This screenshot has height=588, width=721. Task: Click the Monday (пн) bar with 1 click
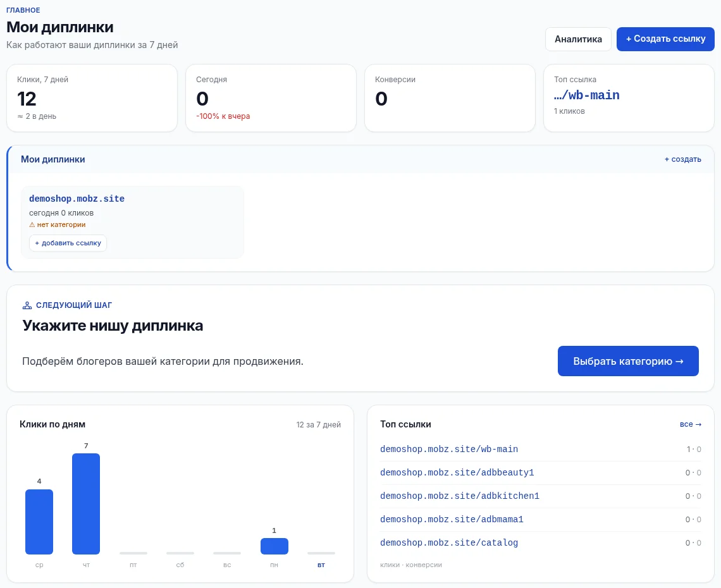(x=274, y=546)
